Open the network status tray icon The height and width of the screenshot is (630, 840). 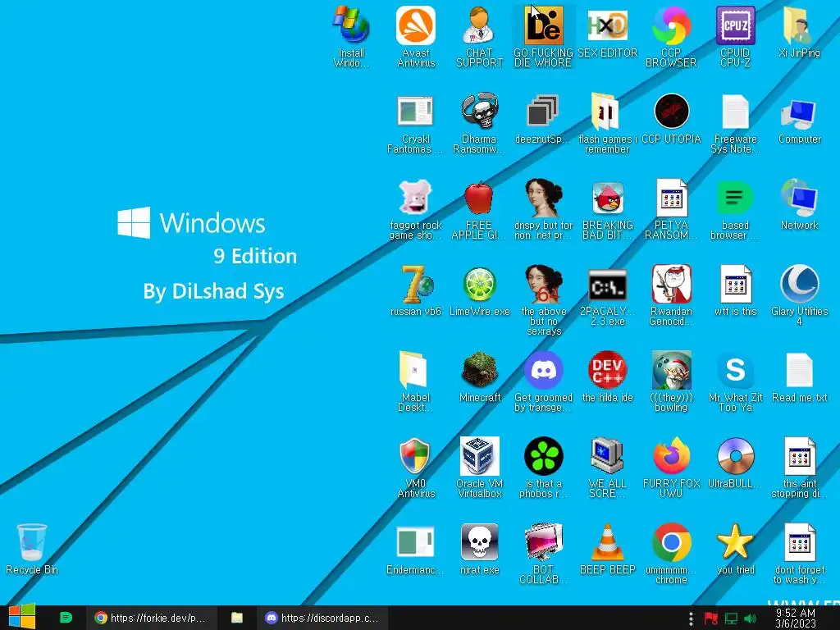coord(731,619)
